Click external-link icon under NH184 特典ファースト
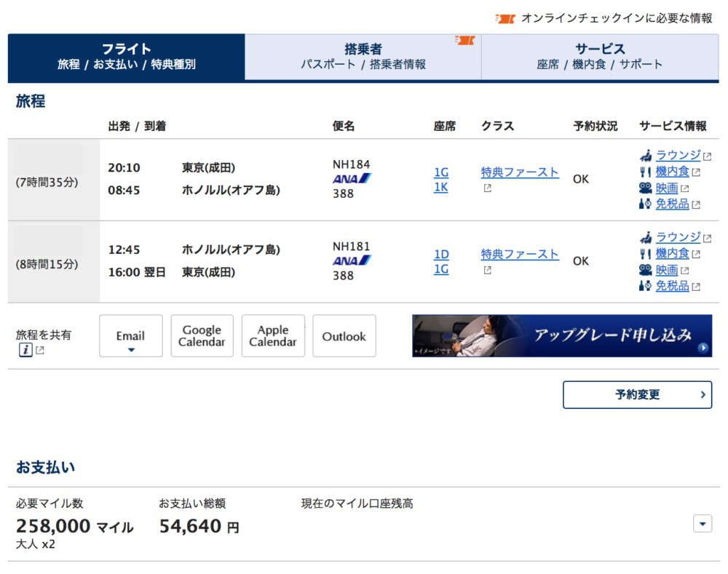The height and width of the screenshot is (574, 728). click(x=487, y=188)
